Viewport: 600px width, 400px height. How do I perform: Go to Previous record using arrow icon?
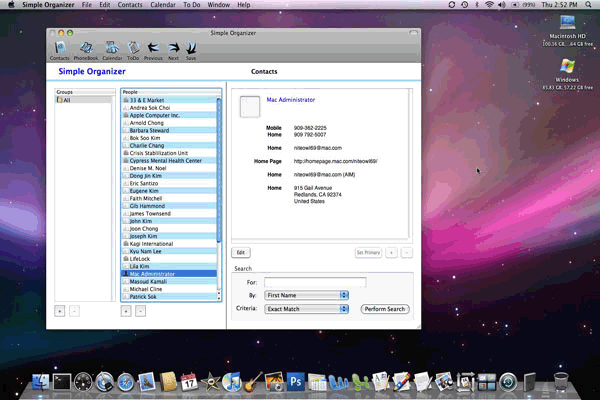[x=153, y=51]
